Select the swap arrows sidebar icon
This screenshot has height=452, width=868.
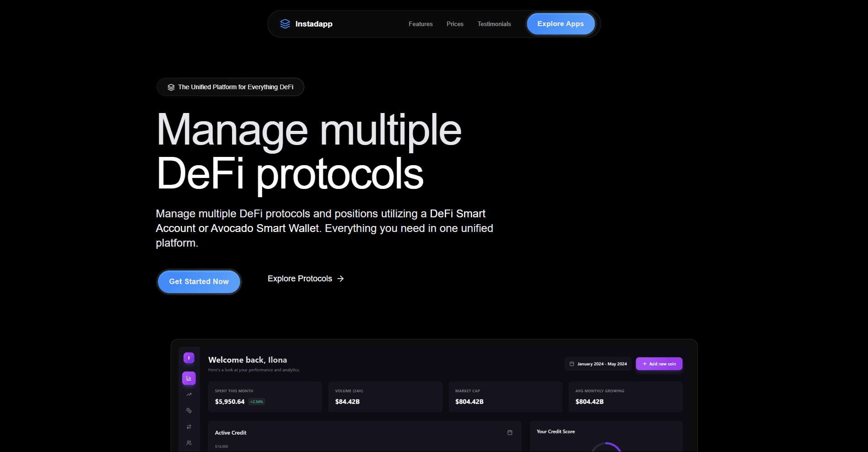pos(189,426)
